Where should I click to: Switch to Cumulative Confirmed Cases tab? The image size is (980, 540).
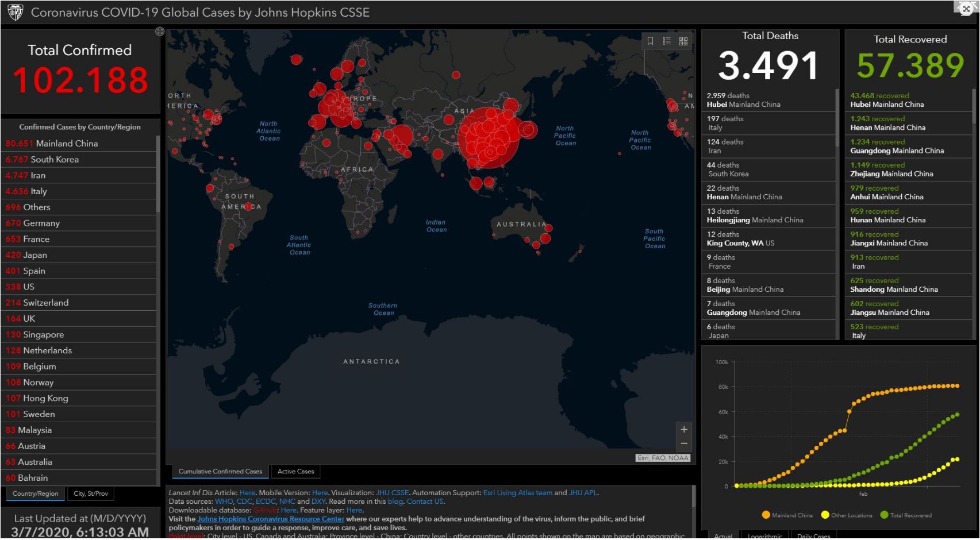coord(220,472)
